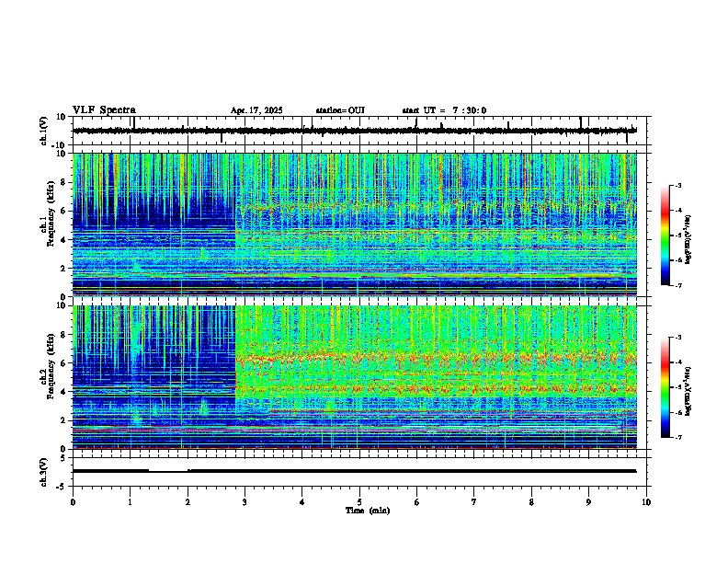Click the '3' tick label on time axis
This screenshot has height=563, width=728.
click(x=245, y=502)
